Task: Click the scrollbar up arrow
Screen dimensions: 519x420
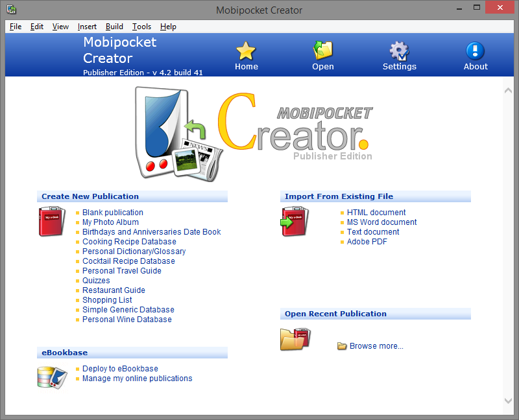Action: (508, 90)
